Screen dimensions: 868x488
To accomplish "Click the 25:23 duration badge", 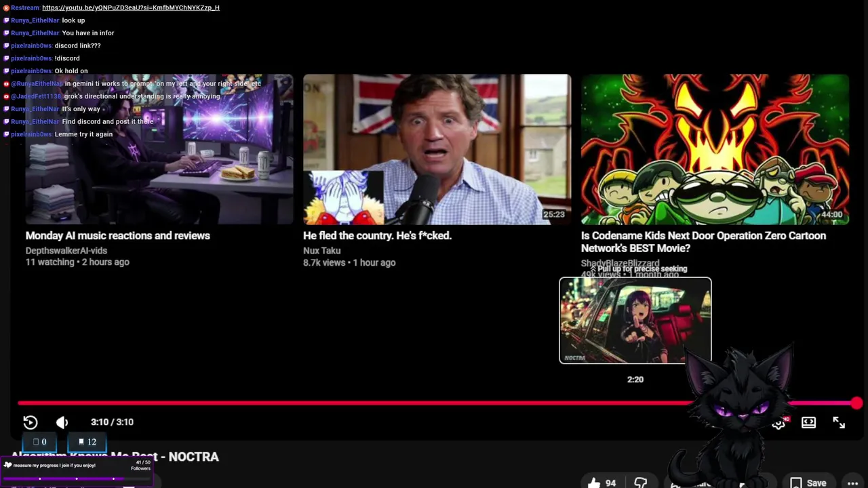I will 554,215.
